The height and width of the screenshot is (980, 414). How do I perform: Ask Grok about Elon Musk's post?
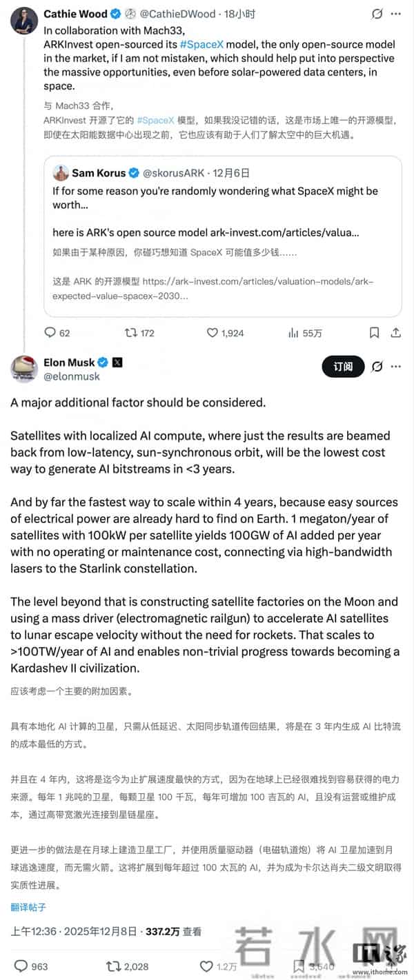pos(377,367)
